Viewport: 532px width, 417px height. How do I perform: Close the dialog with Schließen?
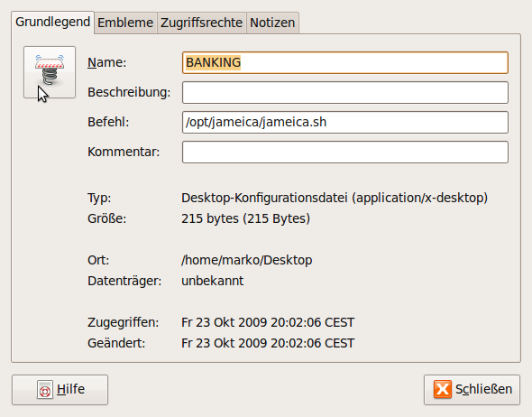click(472, 390)
